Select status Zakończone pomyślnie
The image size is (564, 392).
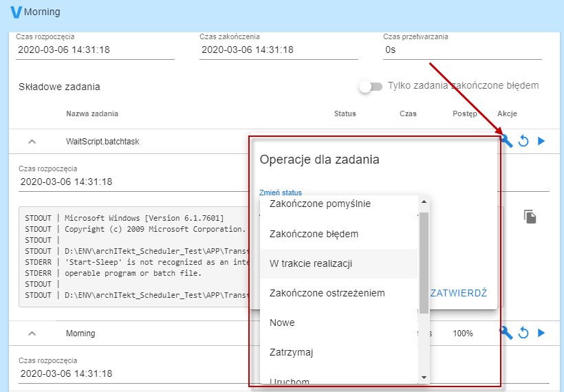338,204
